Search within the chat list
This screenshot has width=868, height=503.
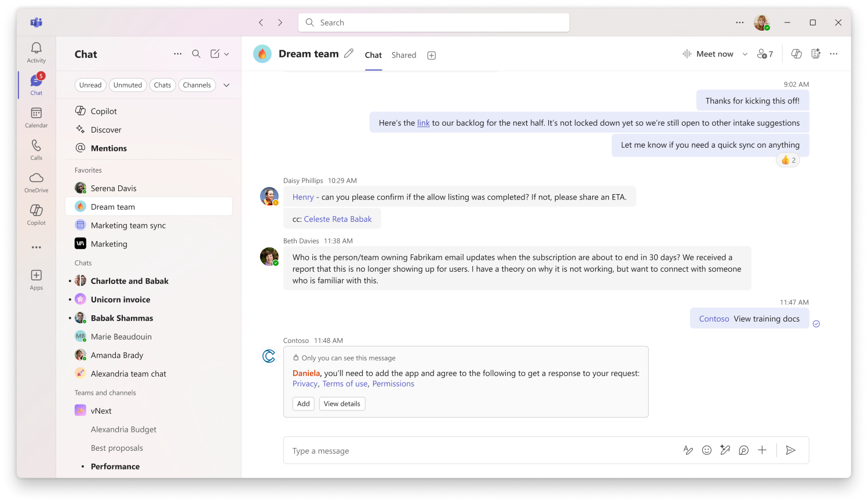[x=196, y=54]
